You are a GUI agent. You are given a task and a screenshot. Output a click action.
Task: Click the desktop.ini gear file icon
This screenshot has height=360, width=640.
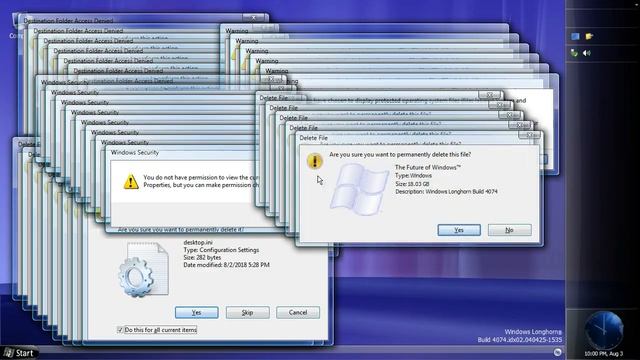[x=143, y=269]
